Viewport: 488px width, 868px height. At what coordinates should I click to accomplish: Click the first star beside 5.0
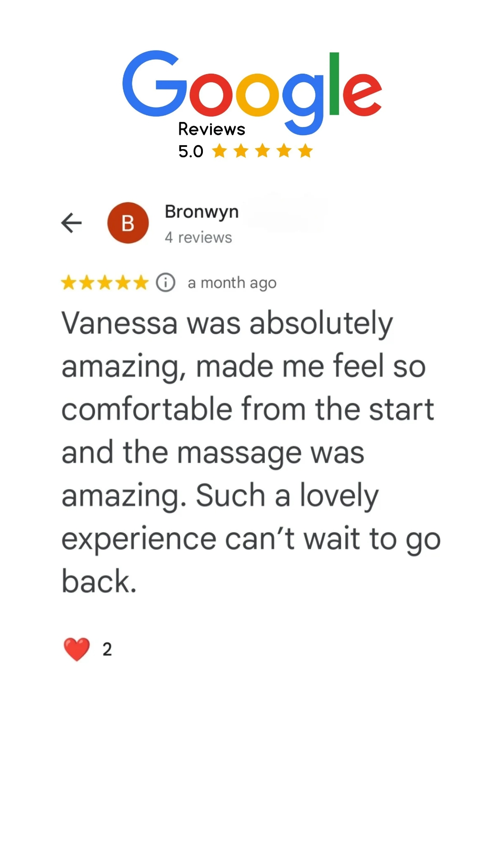[220, 151]
